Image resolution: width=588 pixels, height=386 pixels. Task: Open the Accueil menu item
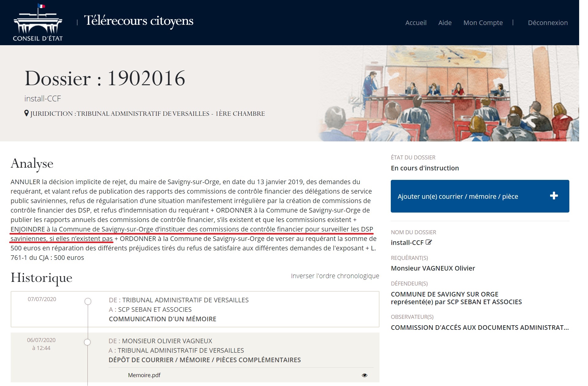tap(416, 23)
